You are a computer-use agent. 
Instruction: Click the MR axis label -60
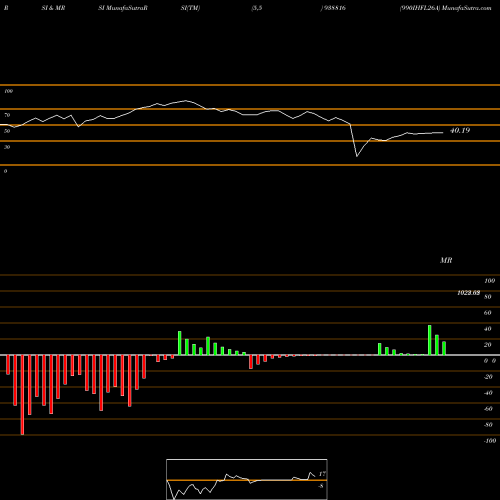488,409
